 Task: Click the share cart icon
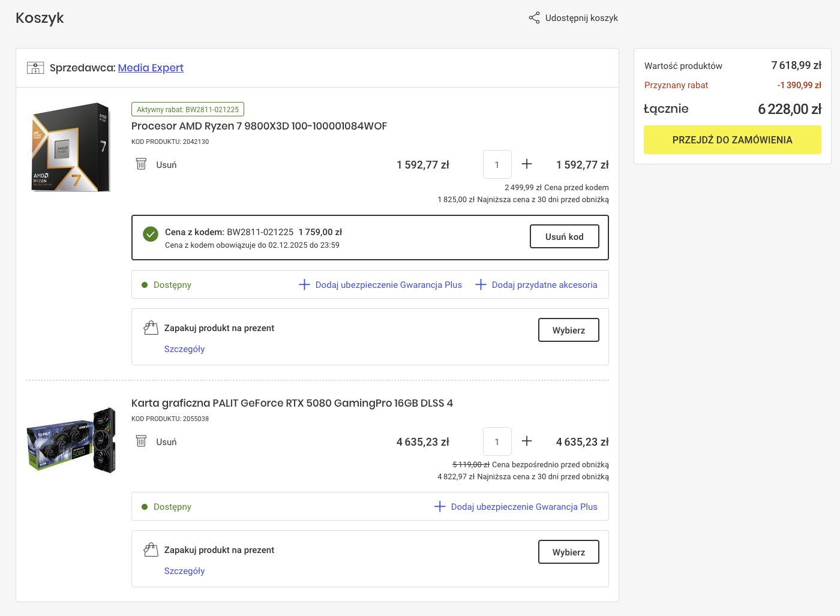534,18
